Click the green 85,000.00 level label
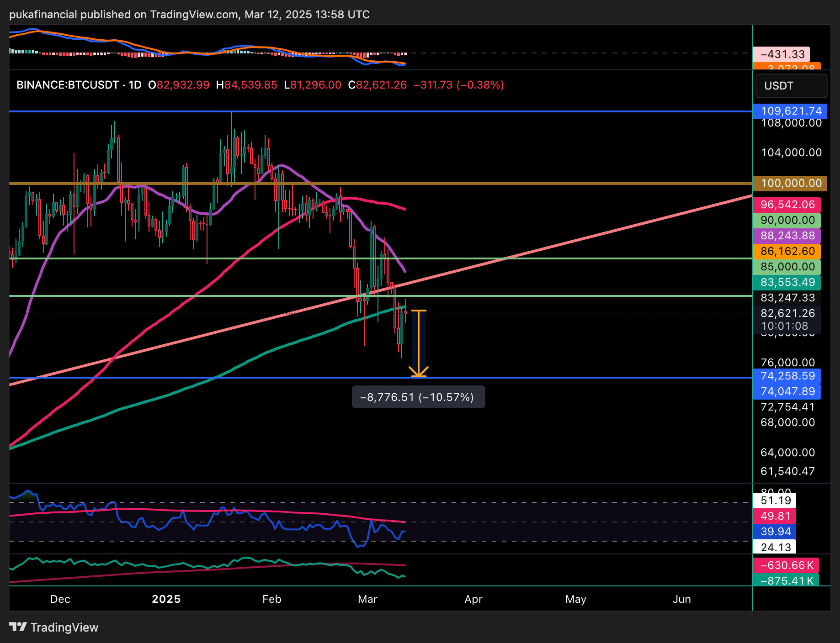The height and width of the screenshot is (643, 840). 787,267
